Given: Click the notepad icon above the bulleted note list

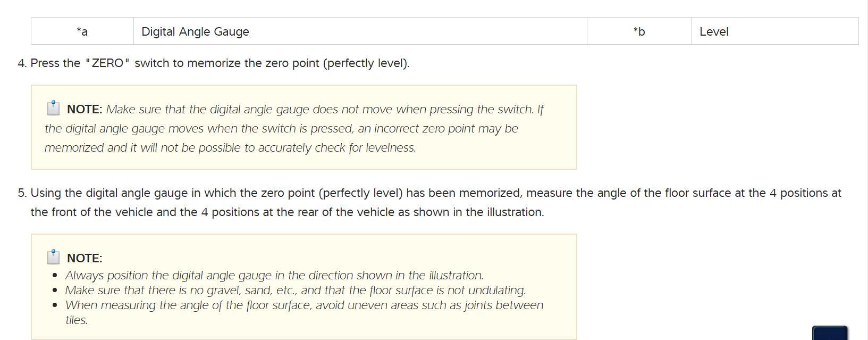Looking at the screenshot, I should tap(53, 257).
